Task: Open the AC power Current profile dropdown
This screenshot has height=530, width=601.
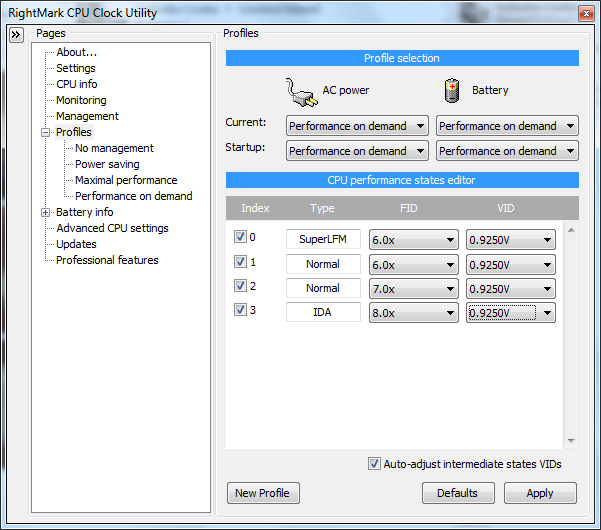Action: pyautogui.click(x=357, y=126)
